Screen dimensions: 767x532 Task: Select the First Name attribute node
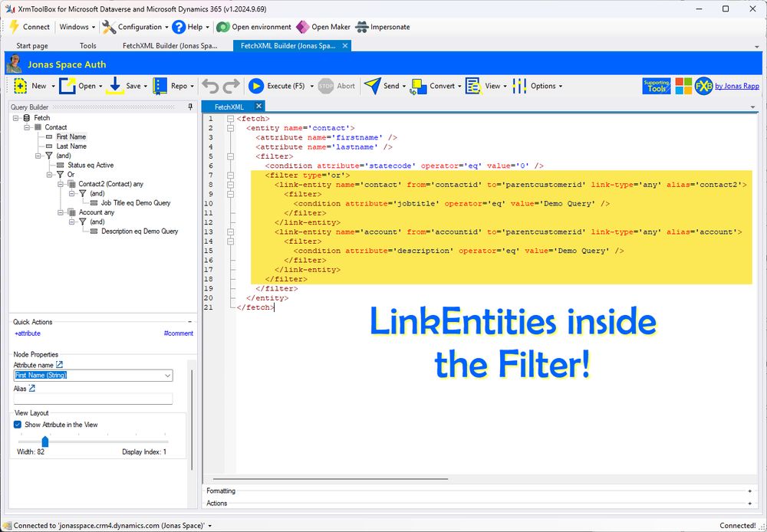(71, 137)
